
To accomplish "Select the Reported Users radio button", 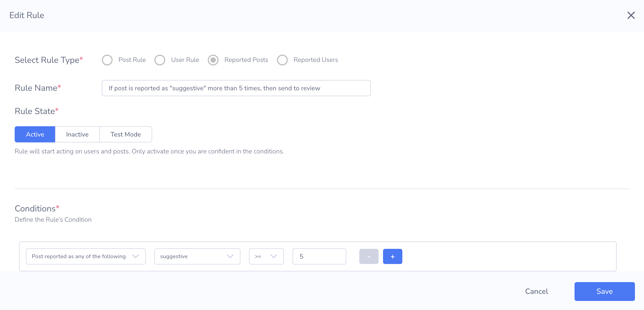I will click(282, 60).
